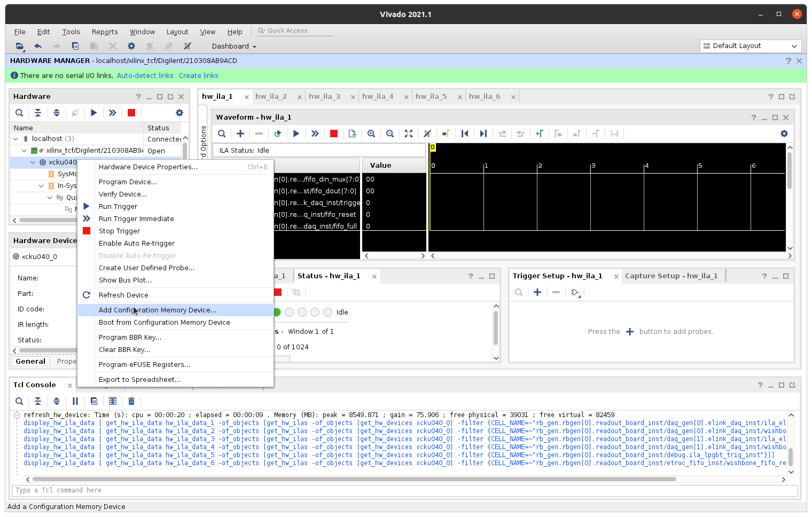812x517 pixels.
Task: Open file icon in main toolbar
Action: coord(20,46)
